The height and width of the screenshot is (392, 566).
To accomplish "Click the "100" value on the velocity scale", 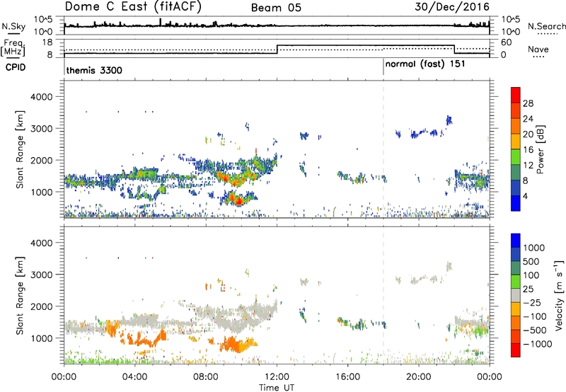I will (x=531, y=275).
